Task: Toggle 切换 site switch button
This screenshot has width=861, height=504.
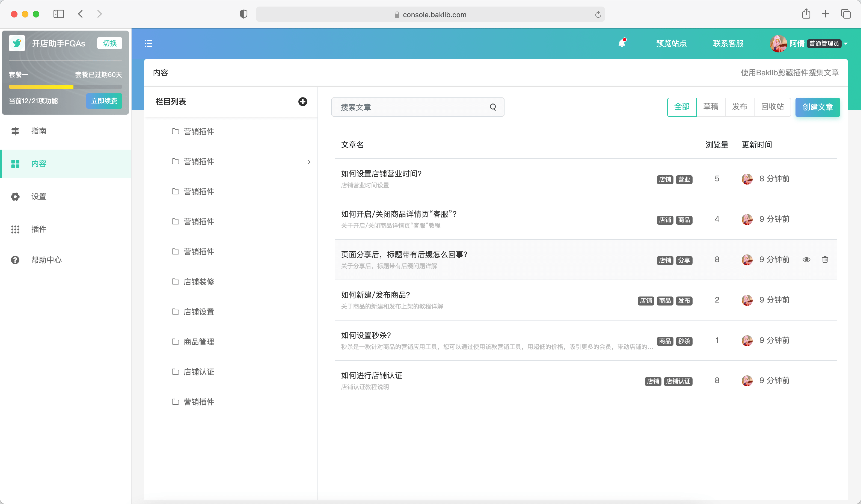Action: [109, 43]
